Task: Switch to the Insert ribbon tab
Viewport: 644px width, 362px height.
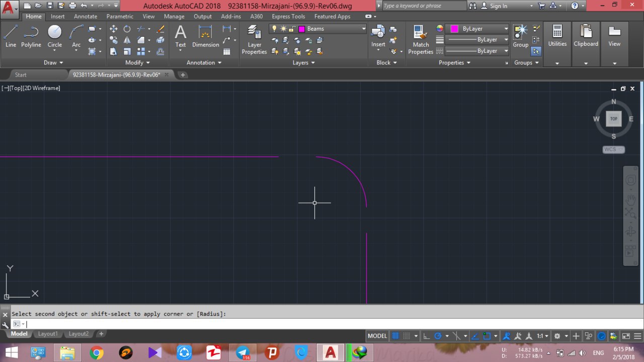Action: (58, 17)
